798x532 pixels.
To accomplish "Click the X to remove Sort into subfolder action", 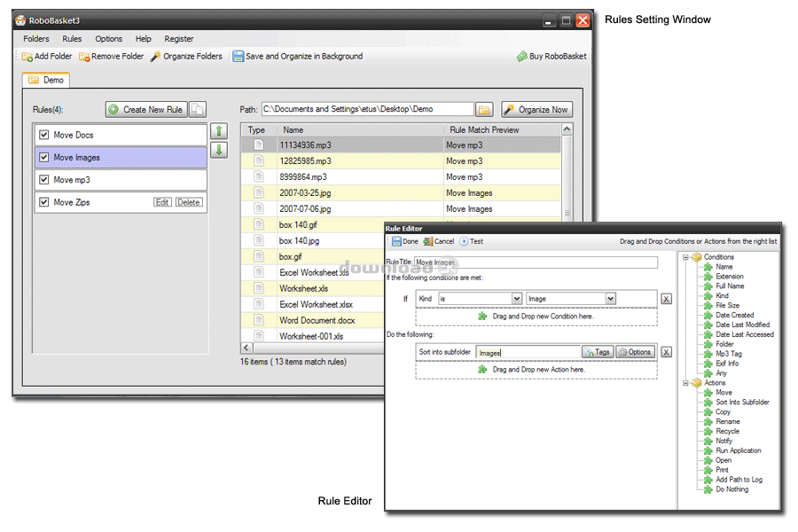I will pos(666,352).
